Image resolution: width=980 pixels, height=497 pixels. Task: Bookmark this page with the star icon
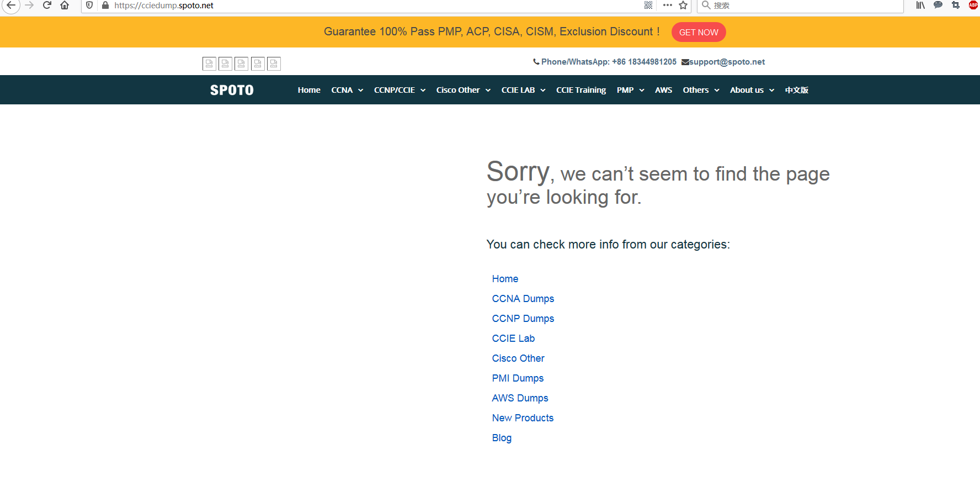(683, 6)
